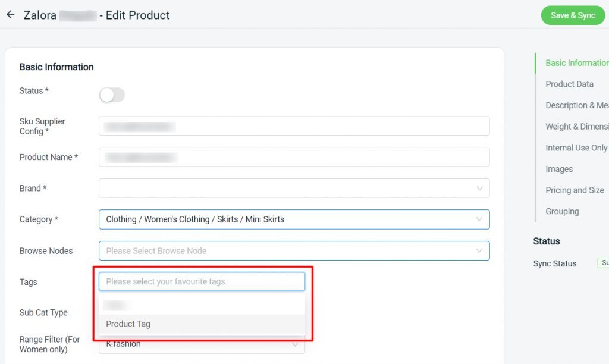The image size is (609, 364).
Task: Jump to Internal Use Only section
Action: [576, 148]
